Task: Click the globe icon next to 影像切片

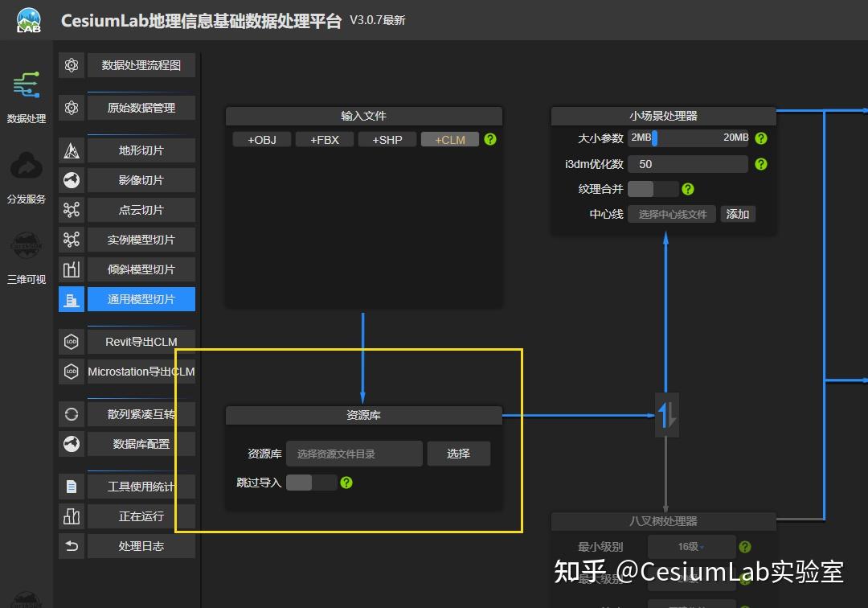Action: (x=71, y=179)
